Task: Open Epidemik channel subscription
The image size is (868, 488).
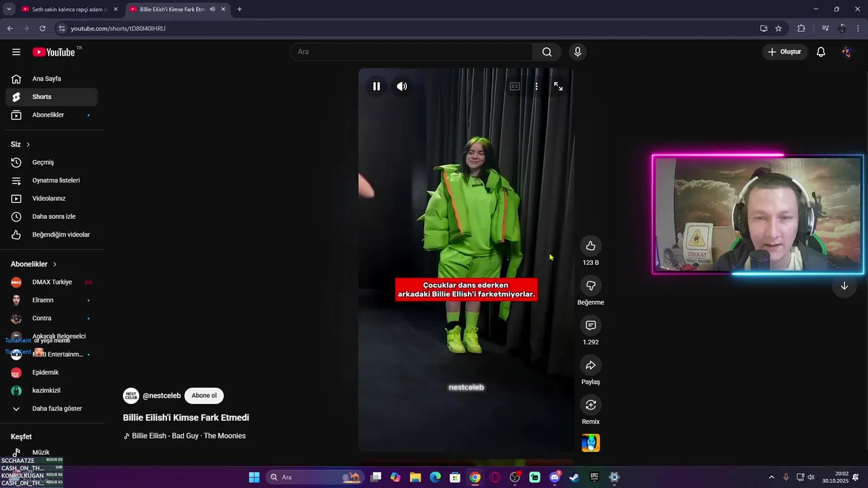Action: click(x=52, y=373)
